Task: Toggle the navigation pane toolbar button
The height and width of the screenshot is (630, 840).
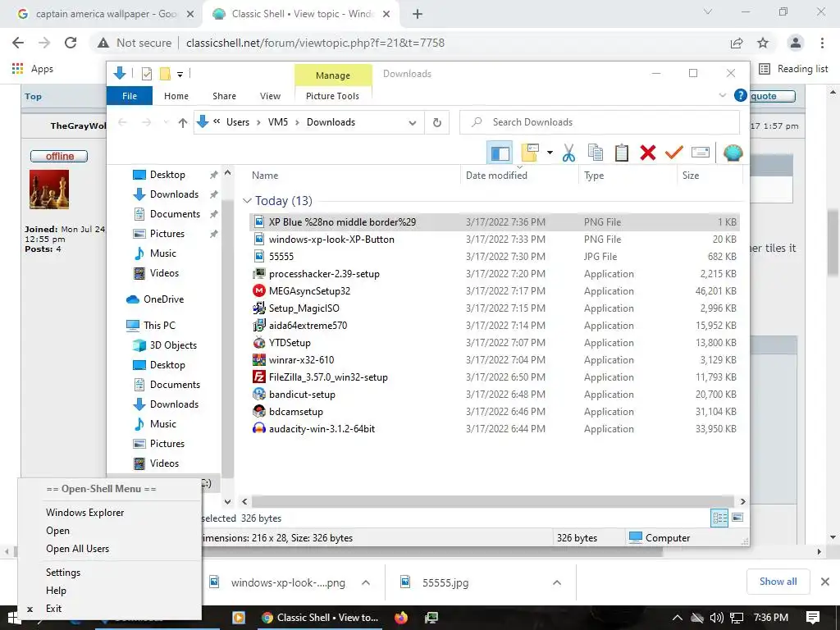Action: (x=500, y=153)
